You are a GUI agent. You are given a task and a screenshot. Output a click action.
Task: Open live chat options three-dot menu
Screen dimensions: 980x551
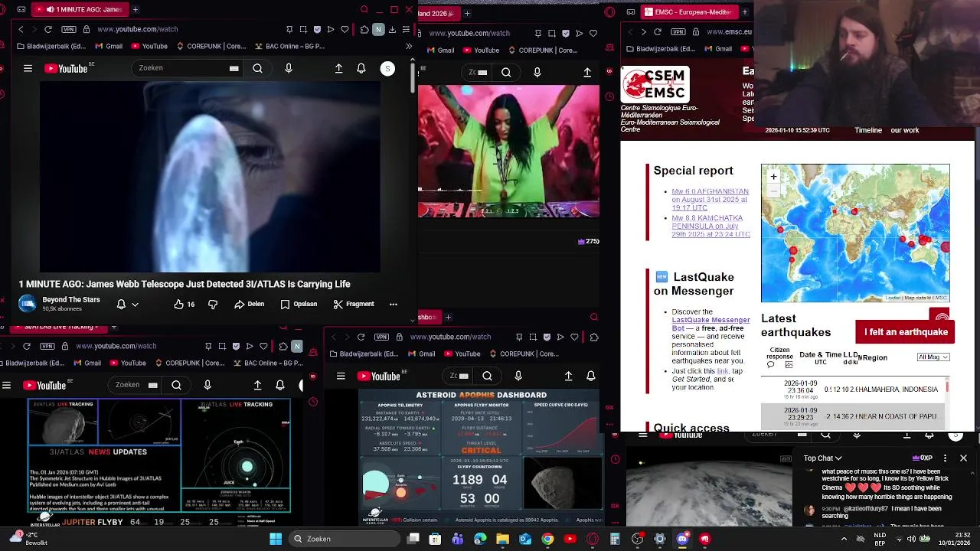[x=945, y=458]
